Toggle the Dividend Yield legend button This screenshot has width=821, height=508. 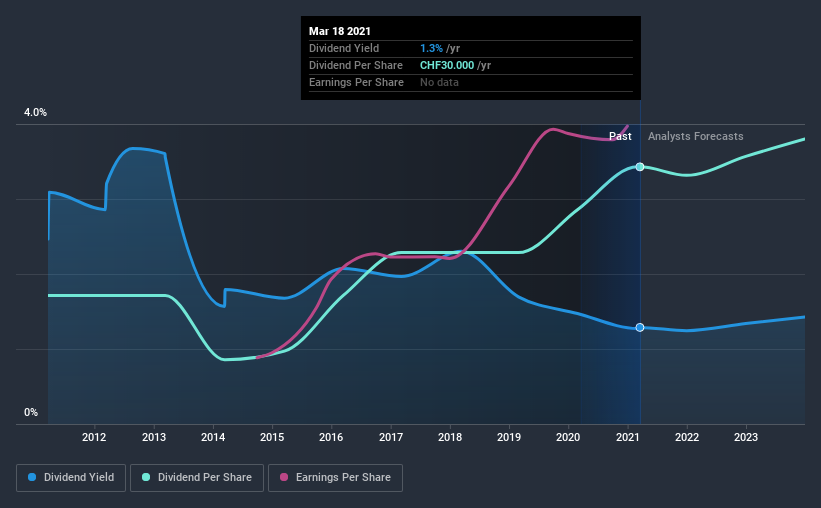coord(71,478)
